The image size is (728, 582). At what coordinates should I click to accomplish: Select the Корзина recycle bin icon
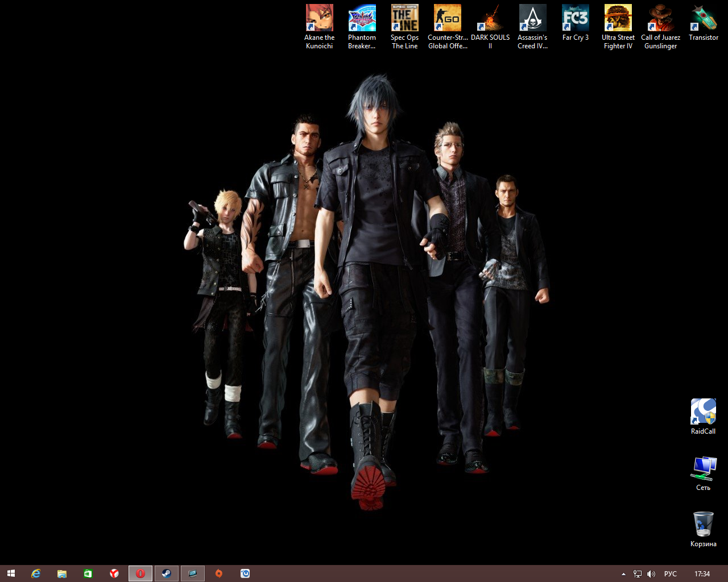click(x=703, y=529)
